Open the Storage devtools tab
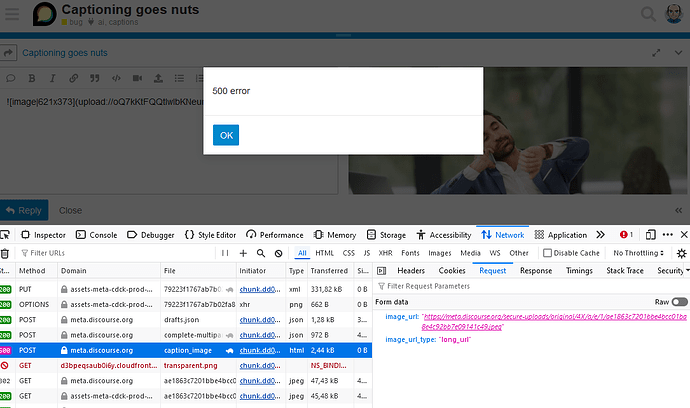Screen dimensions: 690x408 point(386,235)
